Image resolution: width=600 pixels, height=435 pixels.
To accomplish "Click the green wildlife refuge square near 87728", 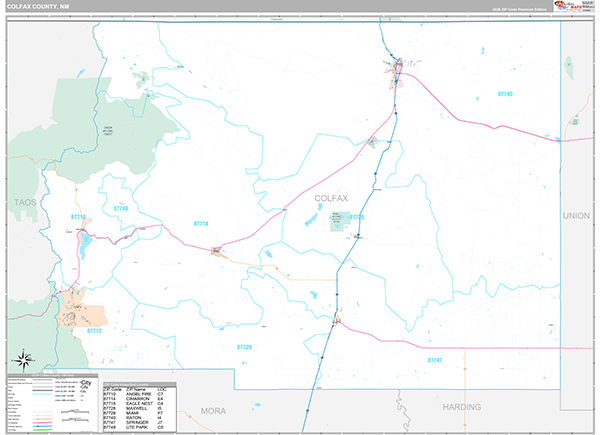I will 340,222.
